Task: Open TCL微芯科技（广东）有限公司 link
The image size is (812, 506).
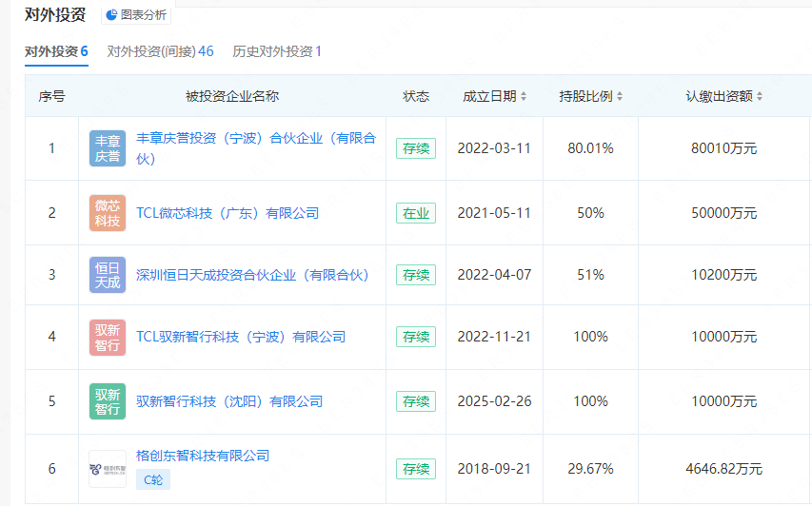Action: [228, 213]
